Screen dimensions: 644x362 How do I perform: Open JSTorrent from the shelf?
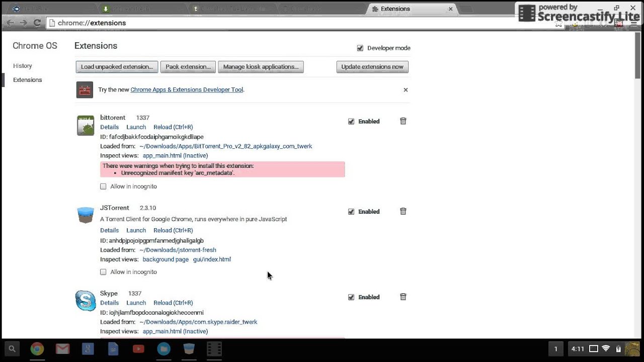[189, 349]
